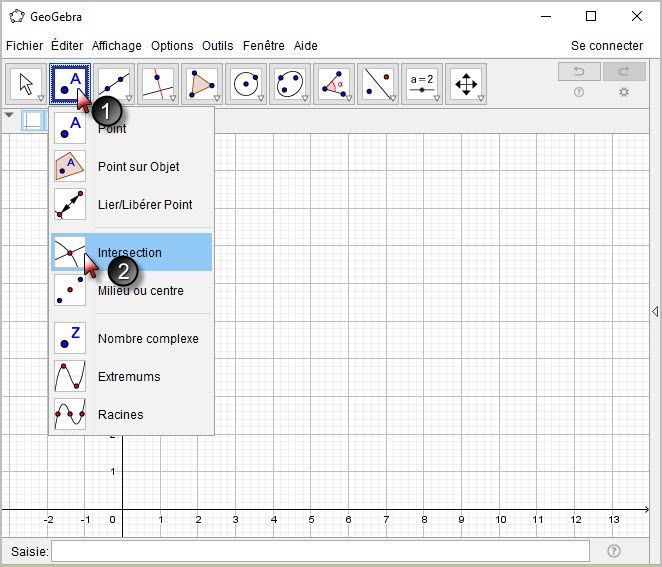Screen dimensions: 662x567
Task: Open the Options menu
Action: (172, 46)
